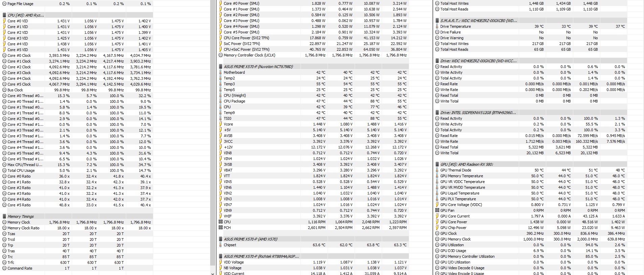Select the "Memory Clock Ratio" row label

pyautogui.click(x=23, y=228)
